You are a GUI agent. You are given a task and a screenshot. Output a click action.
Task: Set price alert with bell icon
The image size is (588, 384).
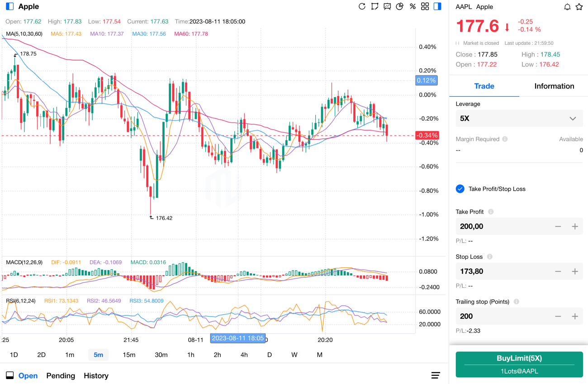point(567,7)
